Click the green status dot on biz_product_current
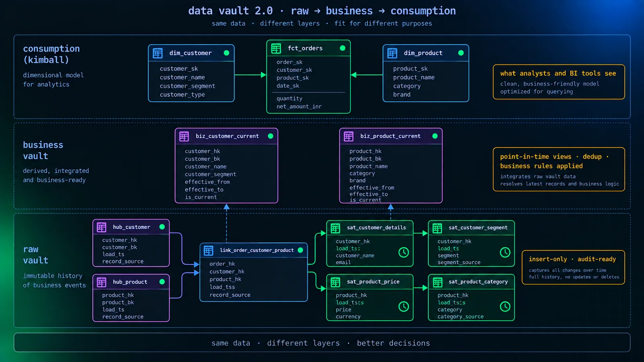644x362 pixels. click(x=435, y=136)
